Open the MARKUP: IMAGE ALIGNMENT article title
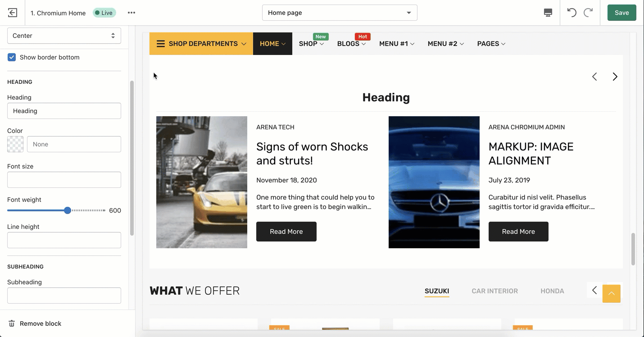 point(531,154)
